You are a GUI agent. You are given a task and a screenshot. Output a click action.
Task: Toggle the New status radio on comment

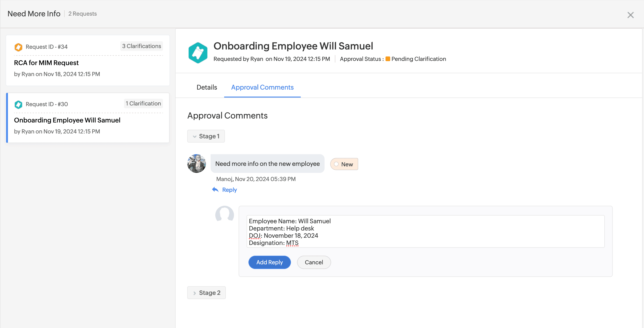(x=336, y=164)
